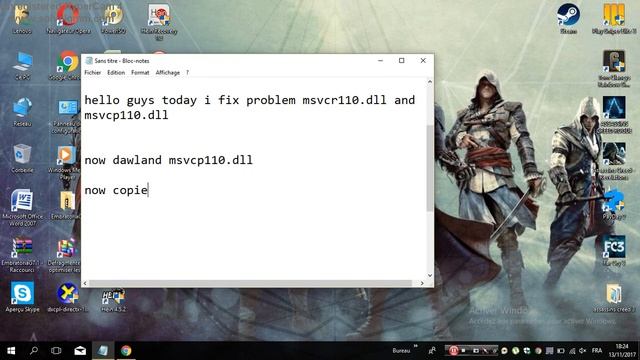Maximize the Bloc-notes window
This screenshot has width=640, height=360.
pyautogui.click(x=402, y=60)
